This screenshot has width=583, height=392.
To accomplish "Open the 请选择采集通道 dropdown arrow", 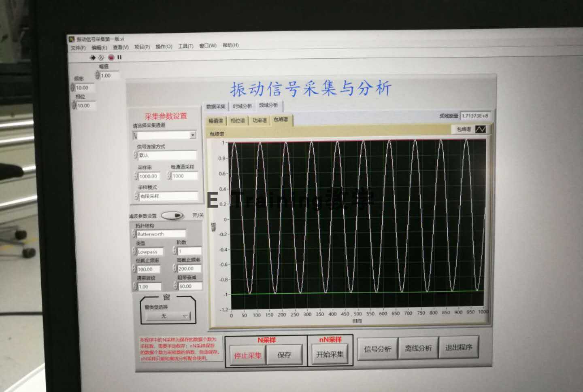I will [x=193, y=135].
